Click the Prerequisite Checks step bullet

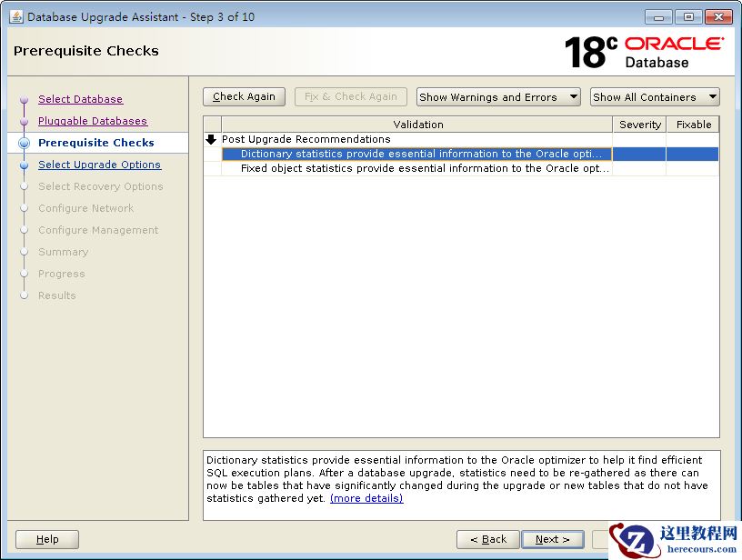[x=25, y=143]
